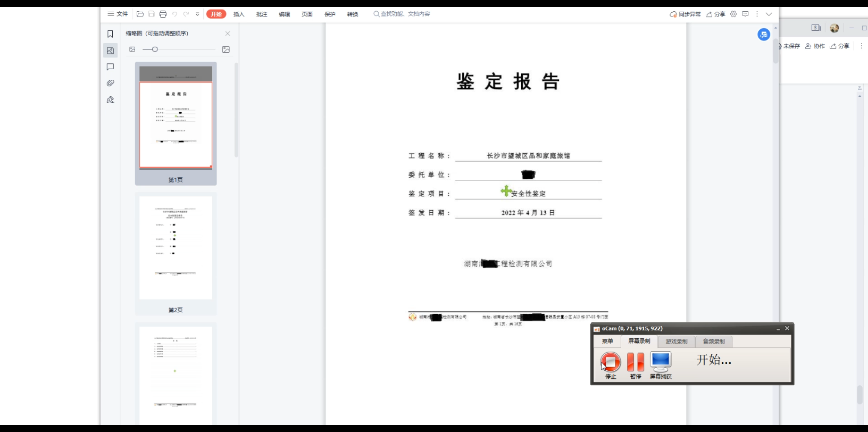
Task: Collapse the ribbon with the chevron down arrow
Action: pyautogui.click(x=769, y=14)
